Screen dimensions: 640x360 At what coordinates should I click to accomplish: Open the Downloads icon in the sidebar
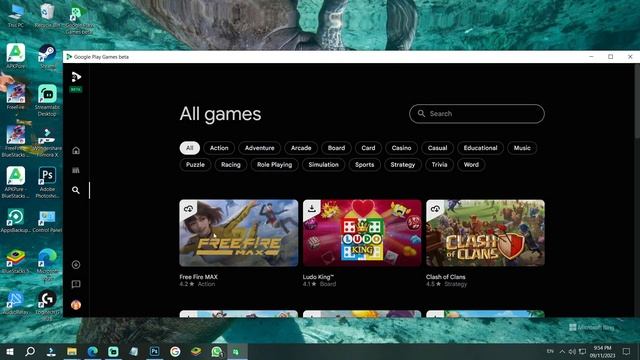click(x=76, y=264)
